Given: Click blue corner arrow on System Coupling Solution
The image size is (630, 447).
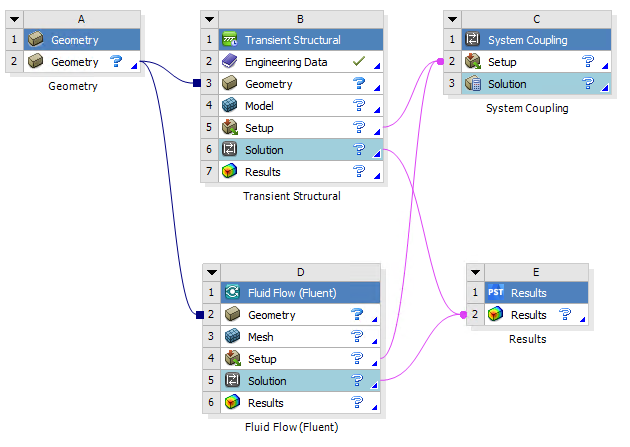Looking at the screenshot, I should point(605,88).
